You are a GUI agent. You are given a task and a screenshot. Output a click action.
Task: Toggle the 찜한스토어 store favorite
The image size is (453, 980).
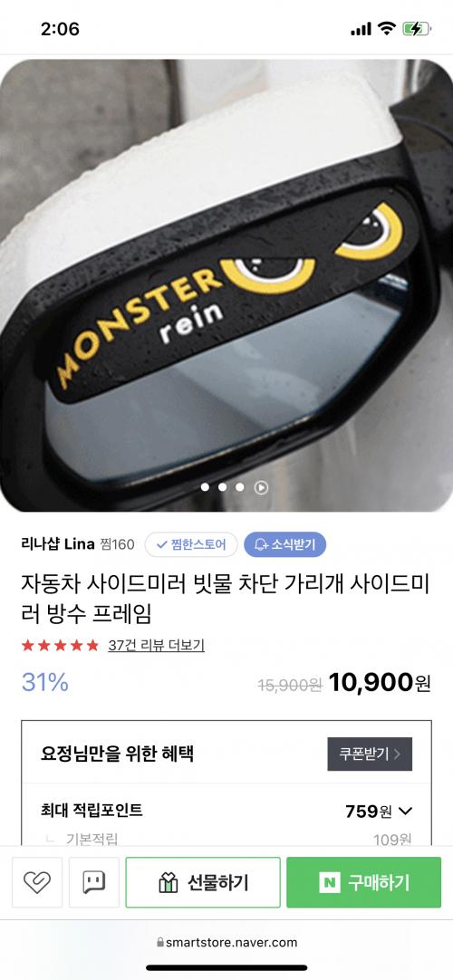[x=191, y=544]
